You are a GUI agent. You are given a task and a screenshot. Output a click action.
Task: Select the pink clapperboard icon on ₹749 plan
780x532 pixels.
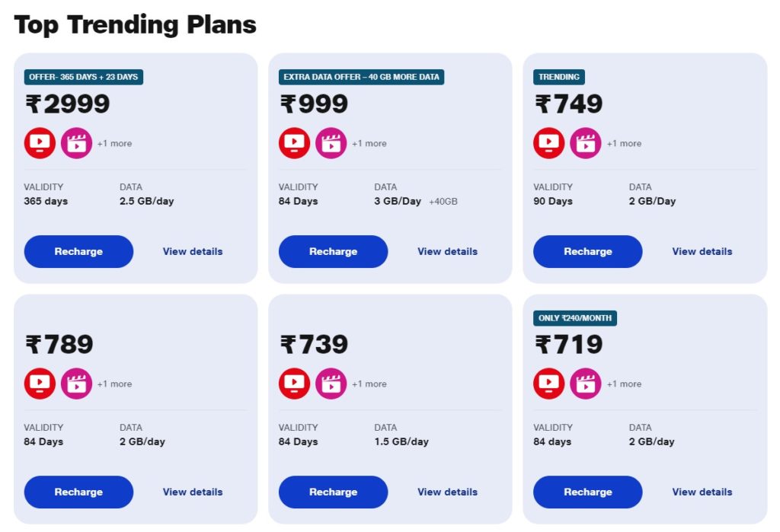[586, 142]
